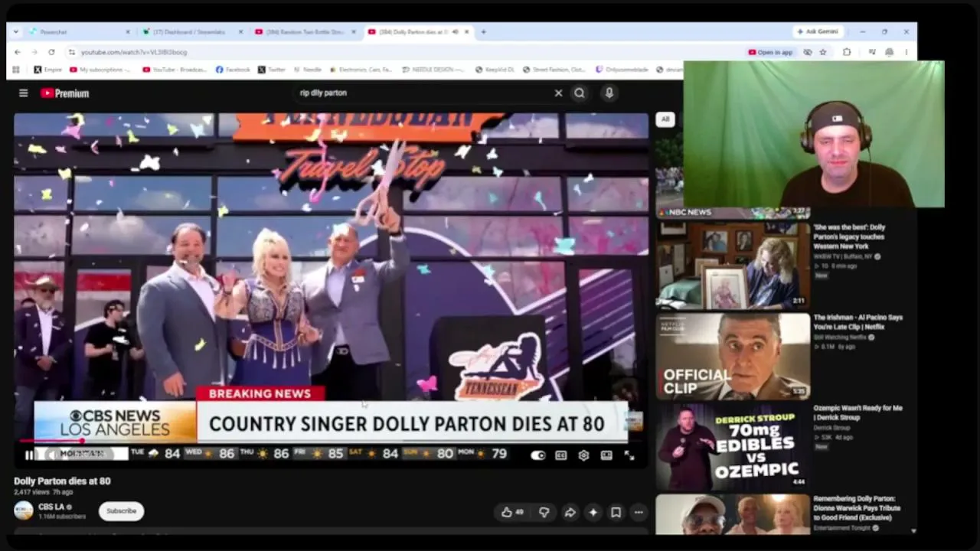980x551 pixels.
Task: Switch to the Powerchat browser tab
Action: point(77,32)
